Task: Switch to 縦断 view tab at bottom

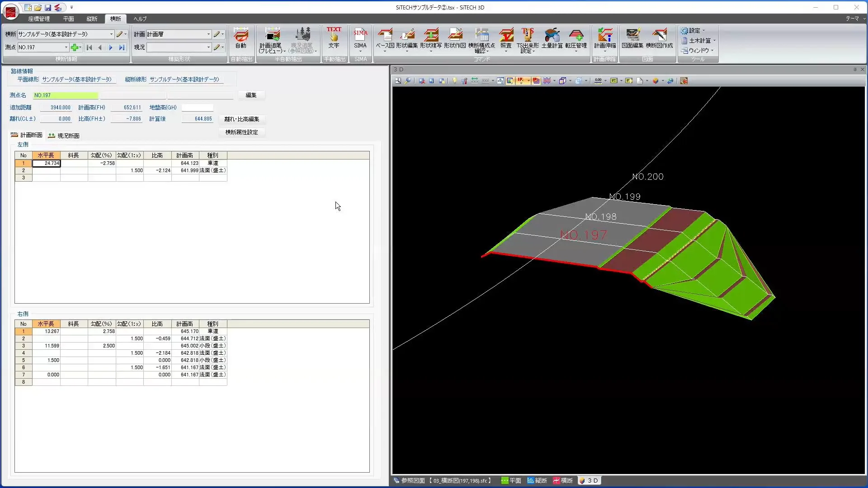Action: pos(537,480)
